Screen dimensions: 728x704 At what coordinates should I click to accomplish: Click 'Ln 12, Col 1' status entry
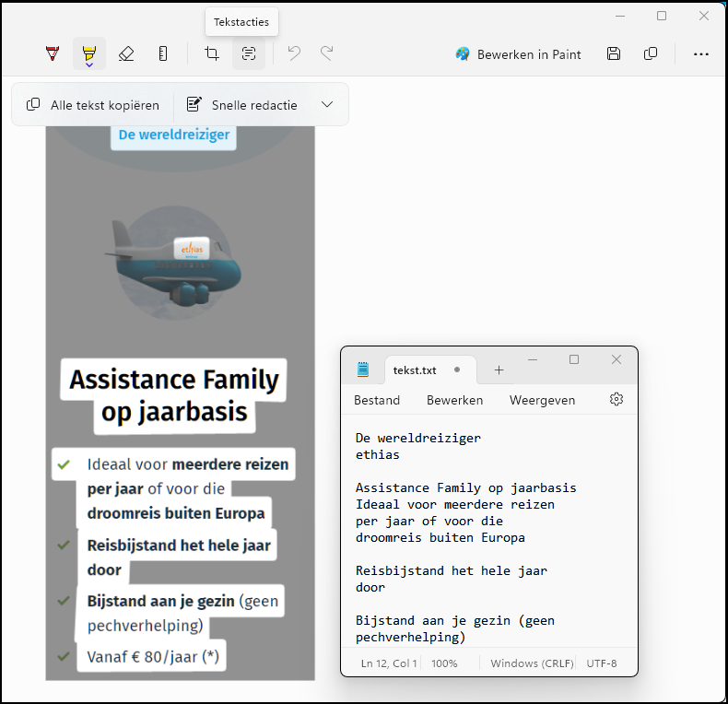tap(389, 663)
